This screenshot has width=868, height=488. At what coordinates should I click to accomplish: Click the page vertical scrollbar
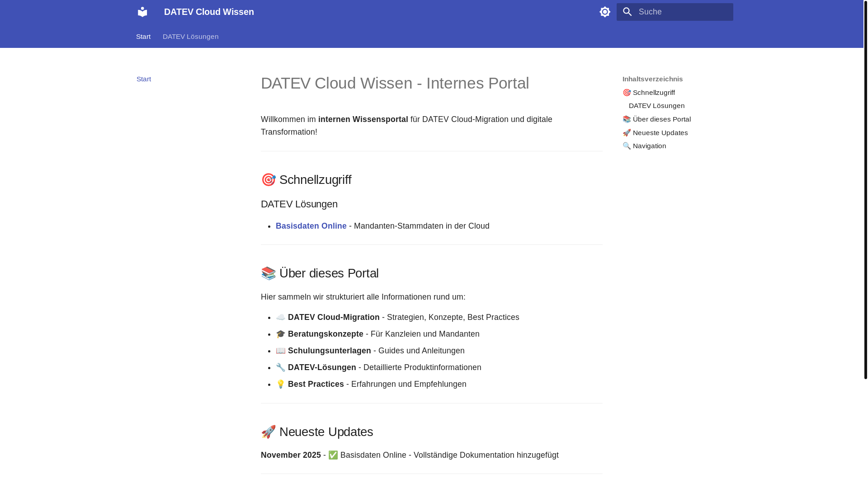click(865, 190)
